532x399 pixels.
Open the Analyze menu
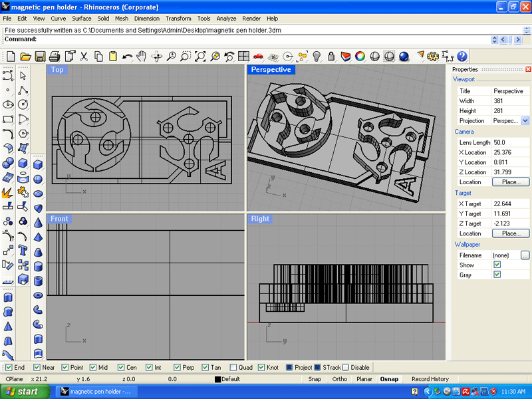226,19
